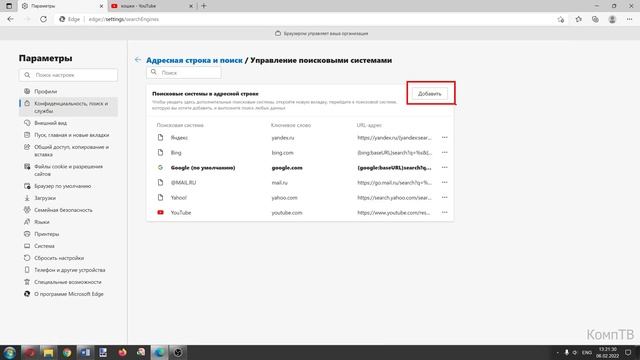The image size is (640, 360).
Task: Open the more options dots for @MAIL.RU
Action: [x=444, y=182]
